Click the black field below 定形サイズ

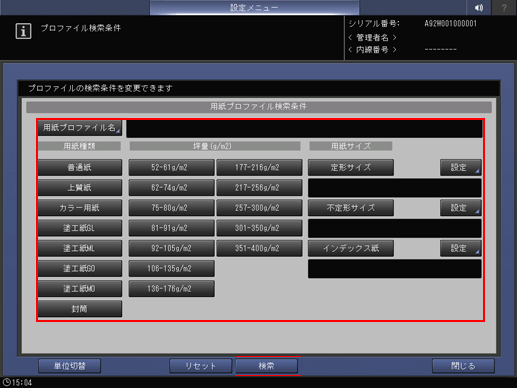(x=395, y=188)
